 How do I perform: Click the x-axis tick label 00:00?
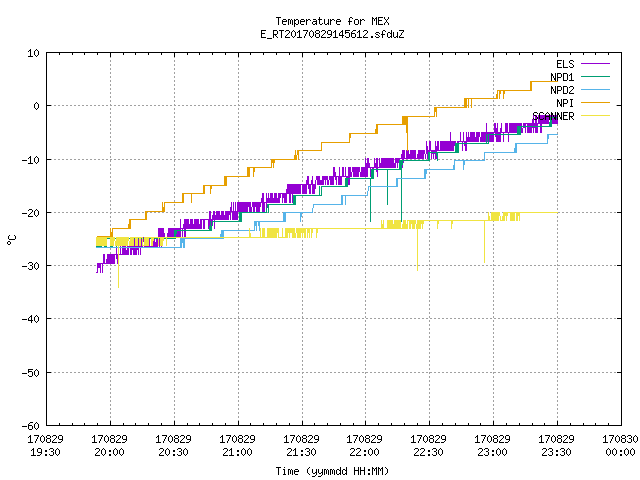tap(620, 452)
